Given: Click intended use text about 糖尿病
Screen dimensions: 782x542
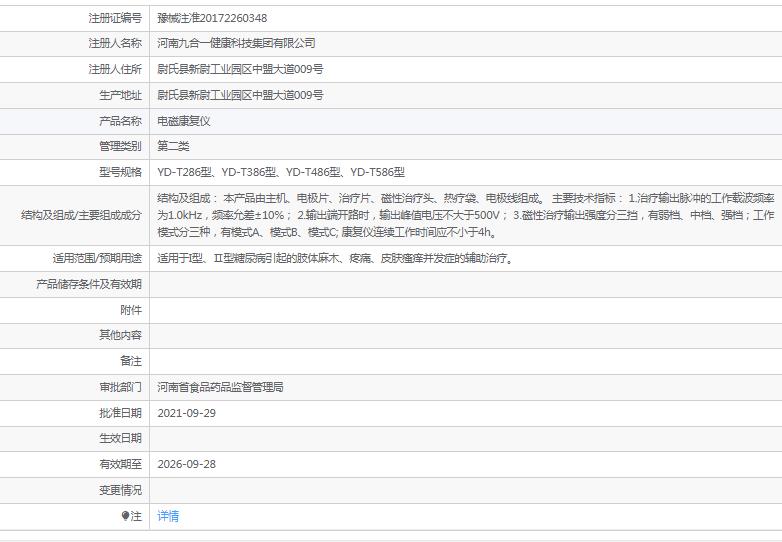Looking at the screenshot, I should 336,258.
